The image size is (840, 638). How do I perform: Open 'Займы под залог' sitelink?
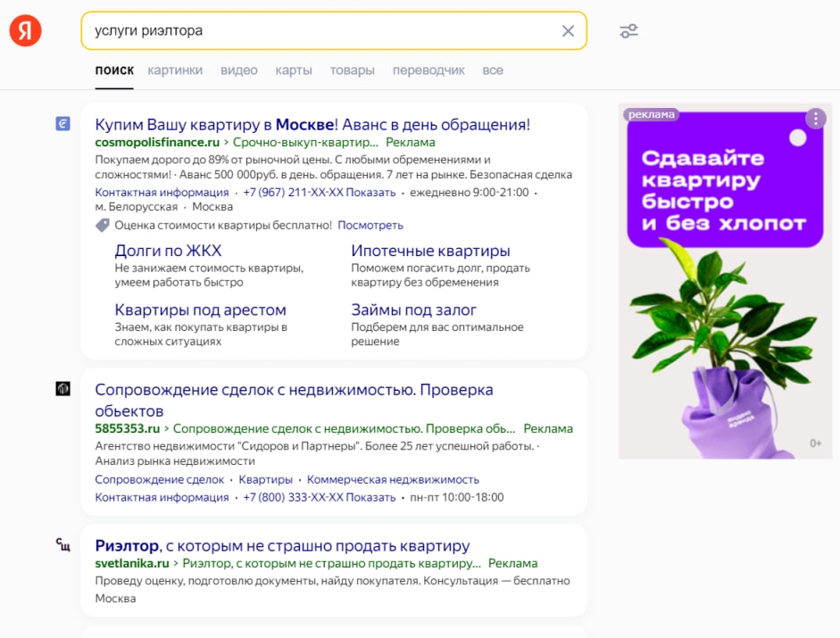click(413, 310)
